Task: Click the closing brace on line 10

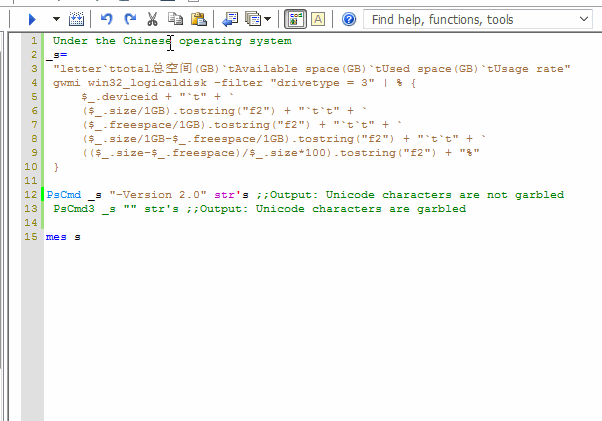Action: pyautogui.click(x=56, y=167)
